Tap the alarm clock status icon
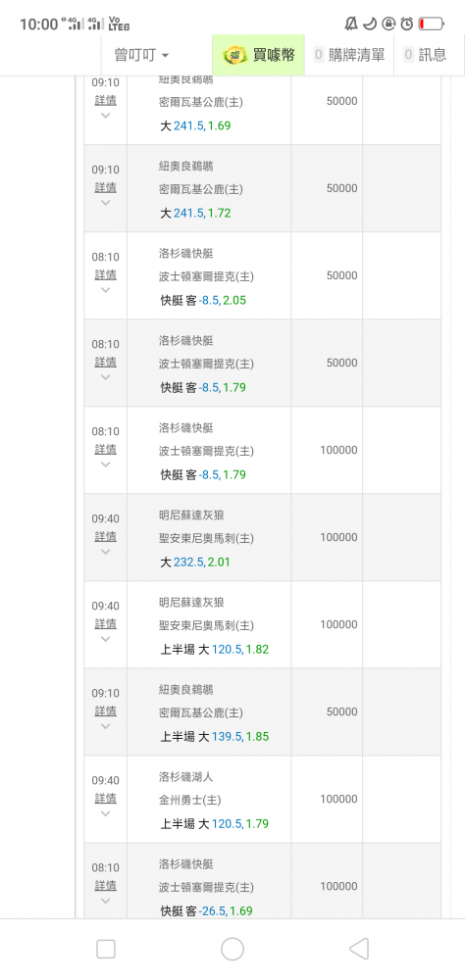Viewport: 465px width, 980px height. tap(407, 24)
